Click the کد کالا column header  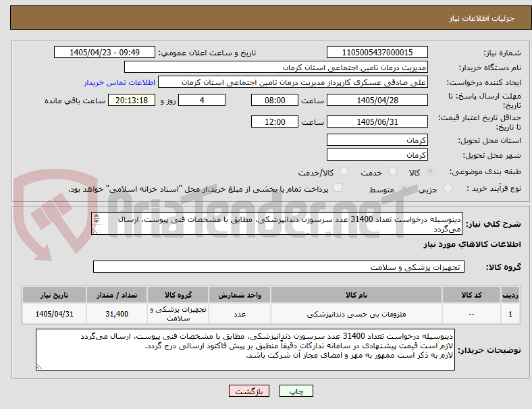[x=471, y=295]
